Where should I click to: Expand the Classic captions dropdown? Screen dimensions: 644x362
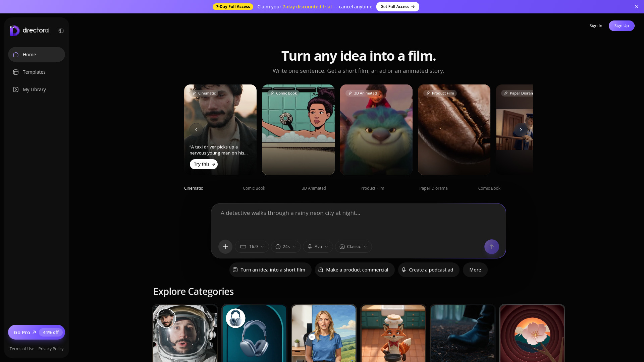(354, 247)
